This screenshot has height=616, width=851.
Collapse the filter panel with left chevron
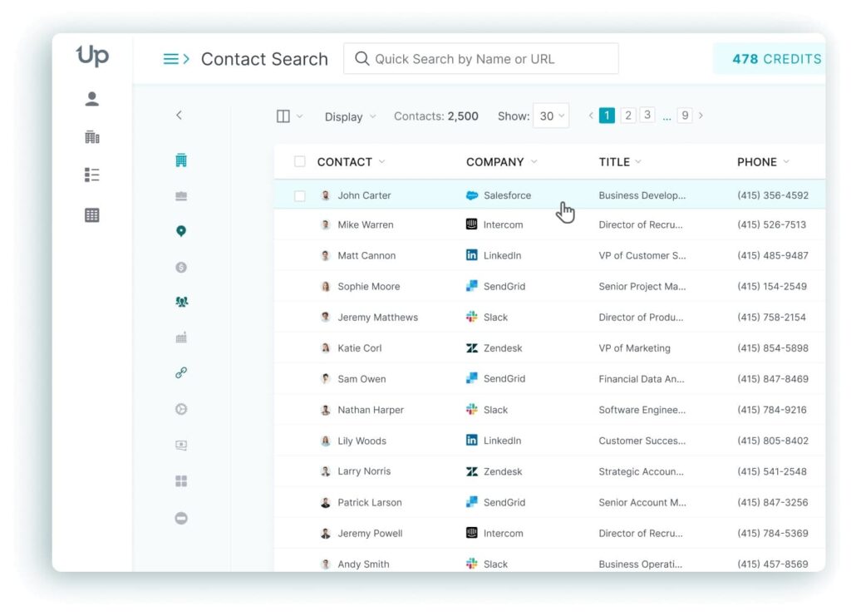[179, 116]
